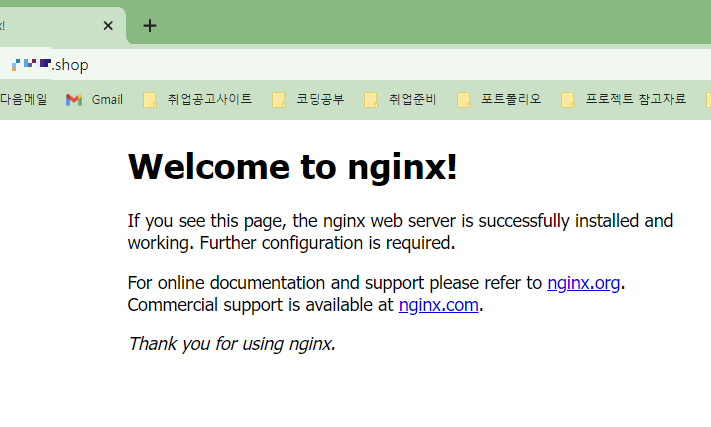
Task: Close the current browser tab
Action: pyautogui.click(x=108, y=26)
